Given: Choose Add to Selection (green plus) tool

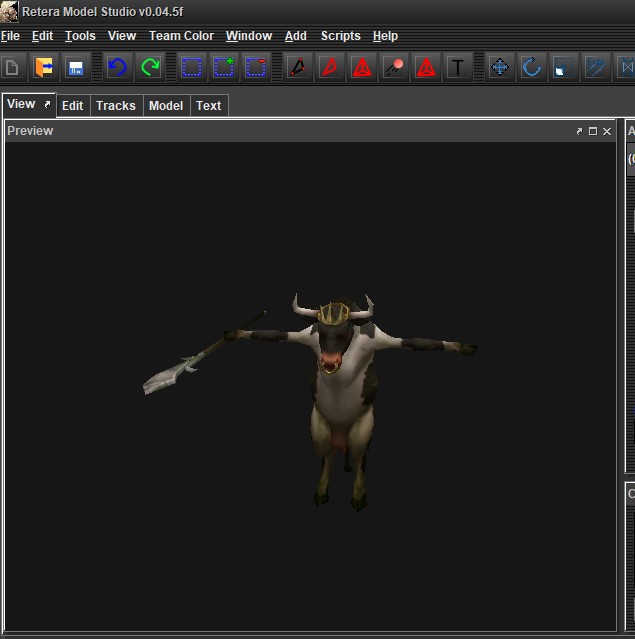Looking at the screenshot, I should click(x=224, y=67).
